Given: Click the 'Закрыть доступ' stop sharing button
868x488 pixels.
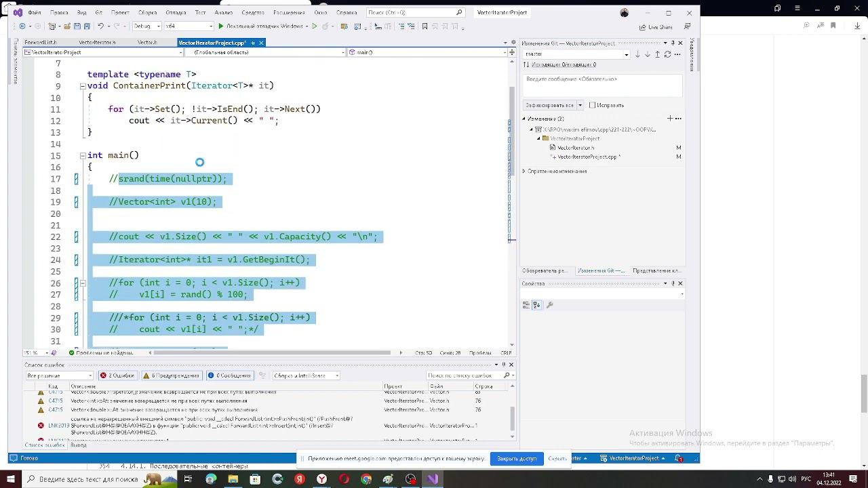Looking at the screenshot, I should pyautogui.click(x=516, y=459).
